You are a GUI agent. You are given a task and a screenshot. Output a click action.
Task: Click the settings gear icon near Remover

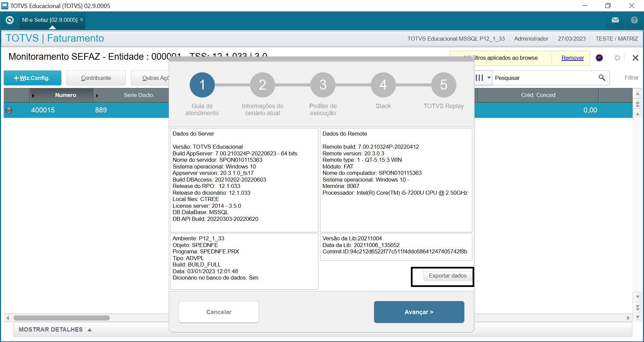617,58
